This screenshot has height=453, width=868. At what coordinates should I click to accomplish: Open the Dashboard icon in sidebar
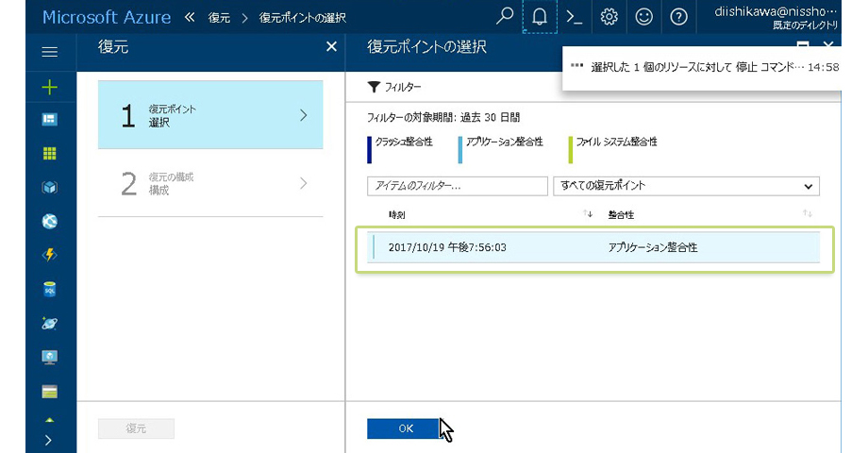click(x=50, y=120)
